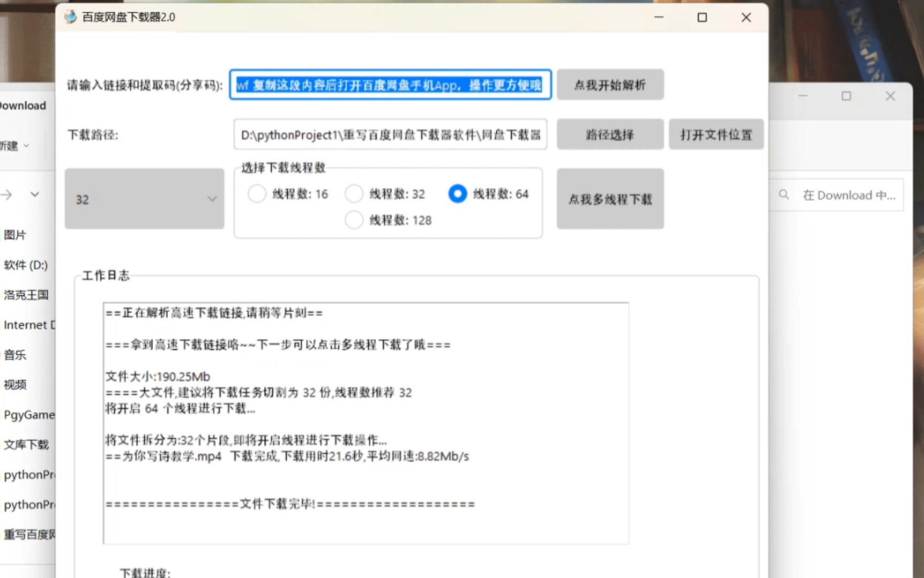This screenshot has width=924, height=578.
Task: Maximize the background Explorer window
Action: click(x=846, y=96)
